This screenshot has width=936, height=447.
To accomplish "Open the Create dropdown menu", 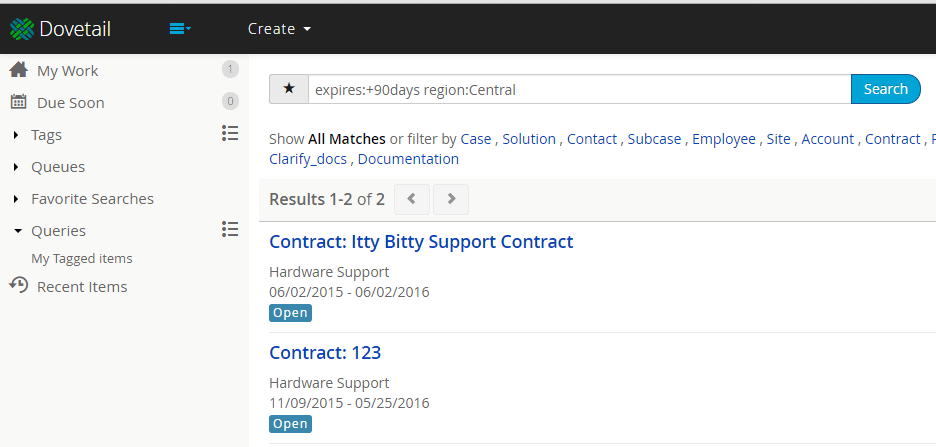I will point(279,29).
